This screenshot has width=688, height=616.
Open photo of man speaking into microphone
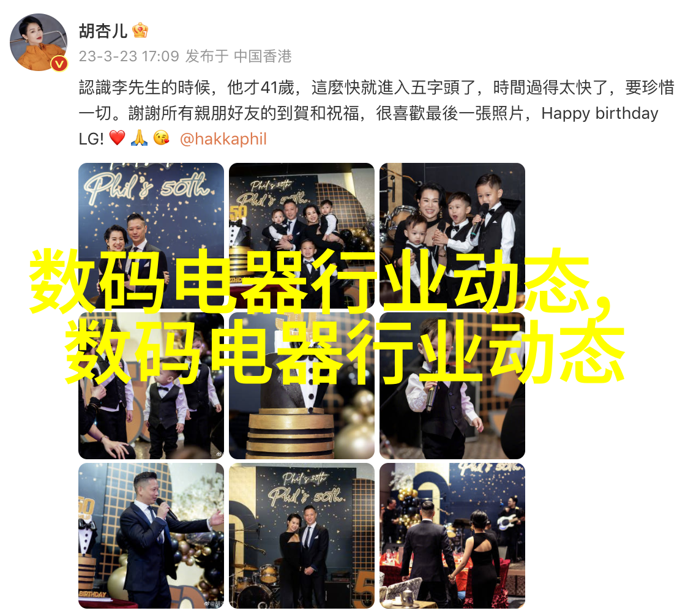151,536
